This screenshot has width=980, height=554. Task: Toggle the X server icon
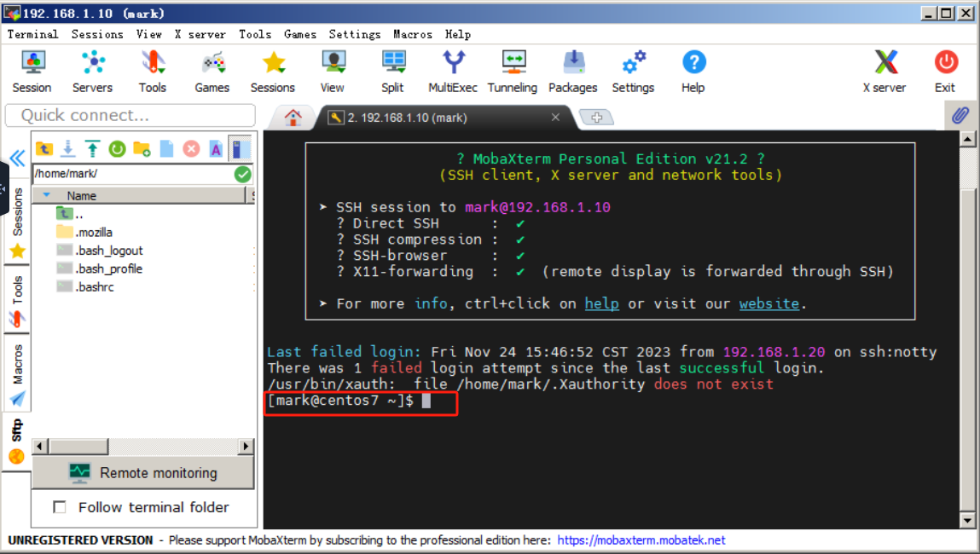pos(884,72)
